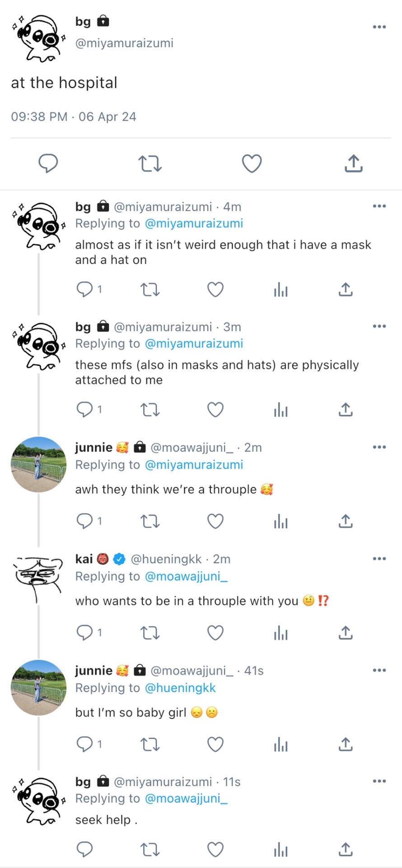Like the 'seek help' tweet

215,849
